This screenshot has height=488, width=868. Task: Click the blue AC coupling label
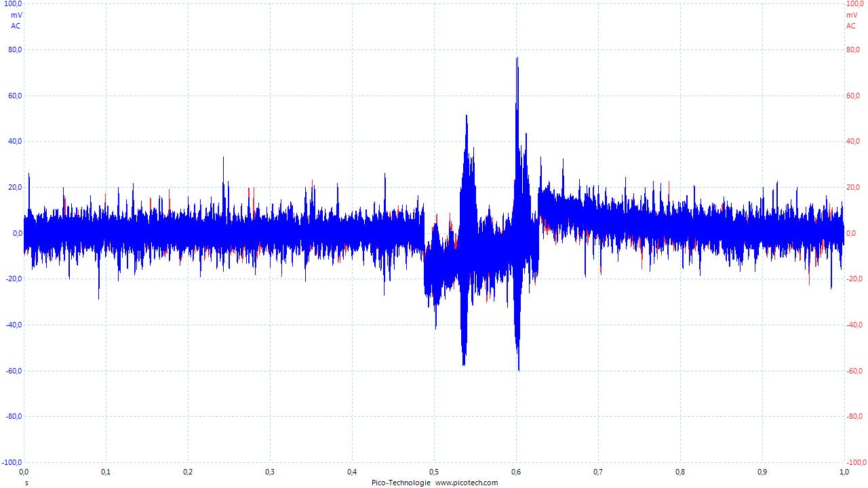tap(16, 26)
